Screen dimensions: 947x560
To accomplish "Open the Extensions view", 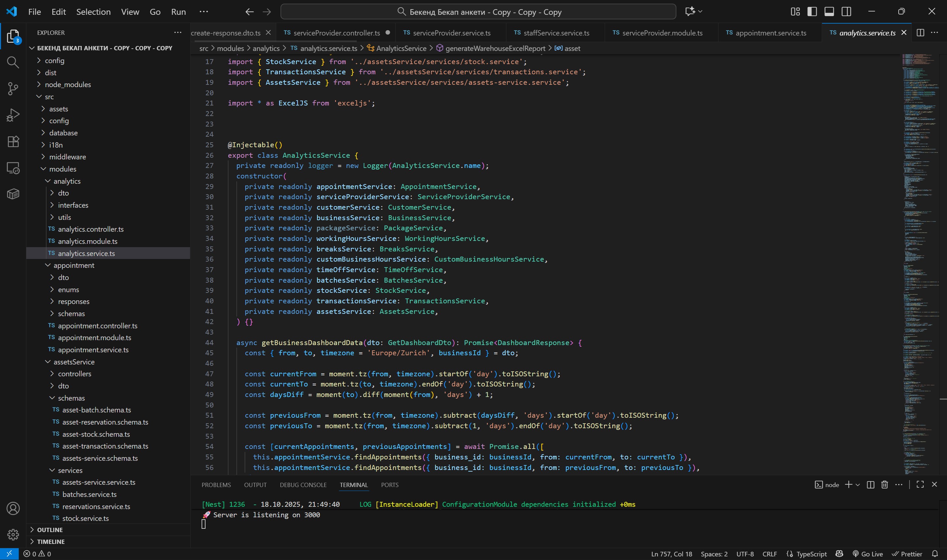I will (x=13, y=142).
